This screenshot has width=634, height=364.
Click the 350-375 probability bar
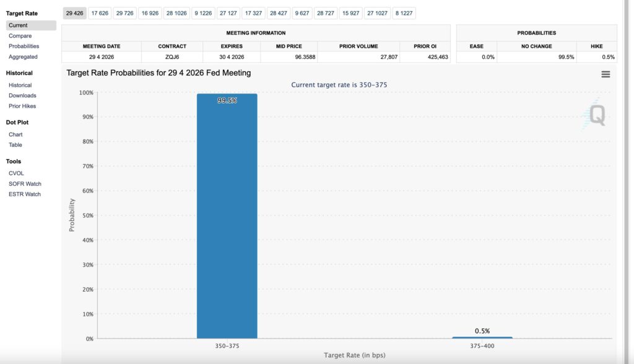[x=227, y=217]
